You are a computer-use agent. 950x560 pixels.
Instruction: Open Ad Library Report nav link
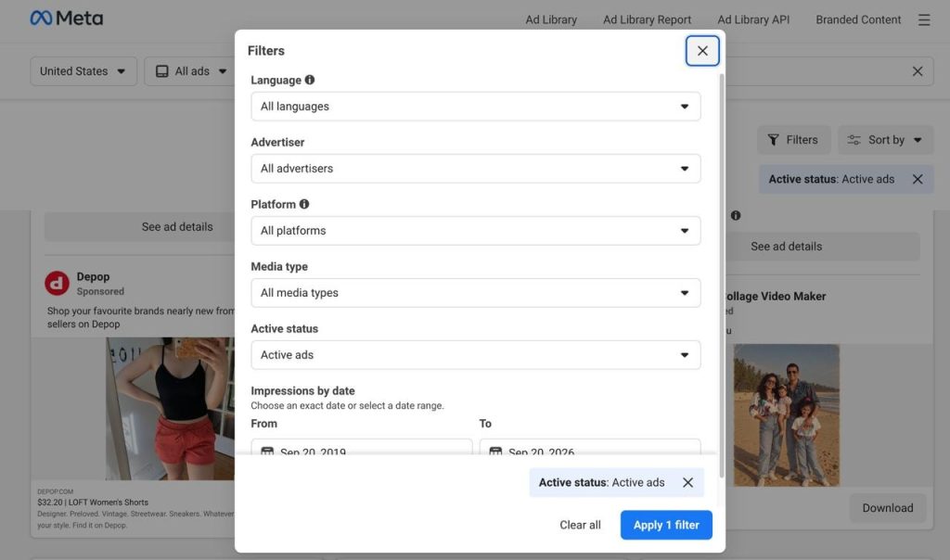pyautogui.click(x=647, y=20)
